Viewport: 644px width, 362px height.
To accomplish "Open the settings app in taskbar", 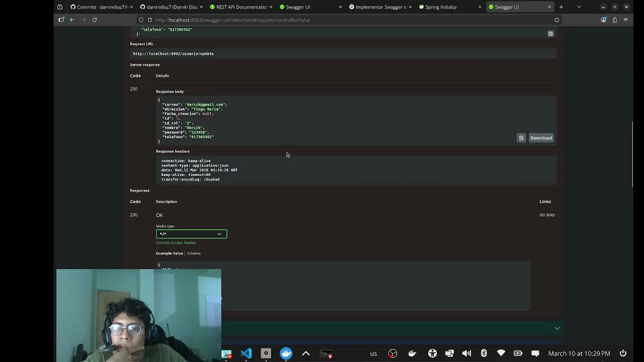I will 266,353.
